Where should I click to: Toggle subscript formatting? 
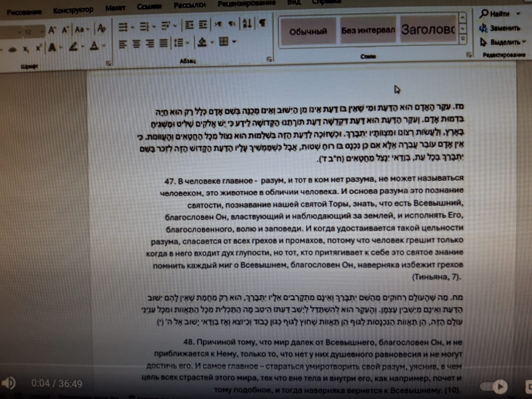(26, 50)
